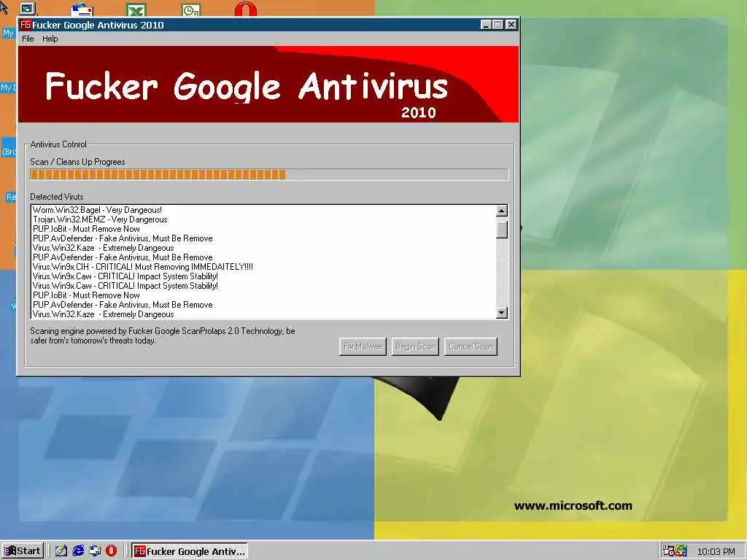The image size is (747, 560).
Task: Open the Windows Start menu
Action: [23, 551]
